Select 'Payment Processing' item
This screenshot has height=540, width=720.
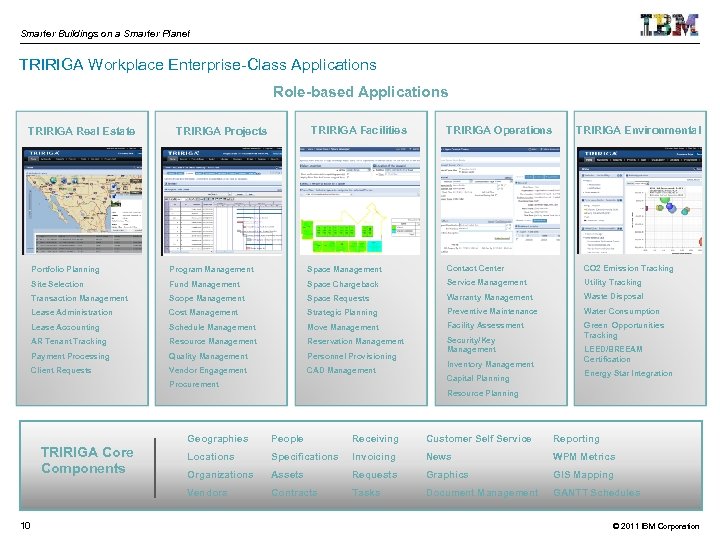[x=70, y=356]
